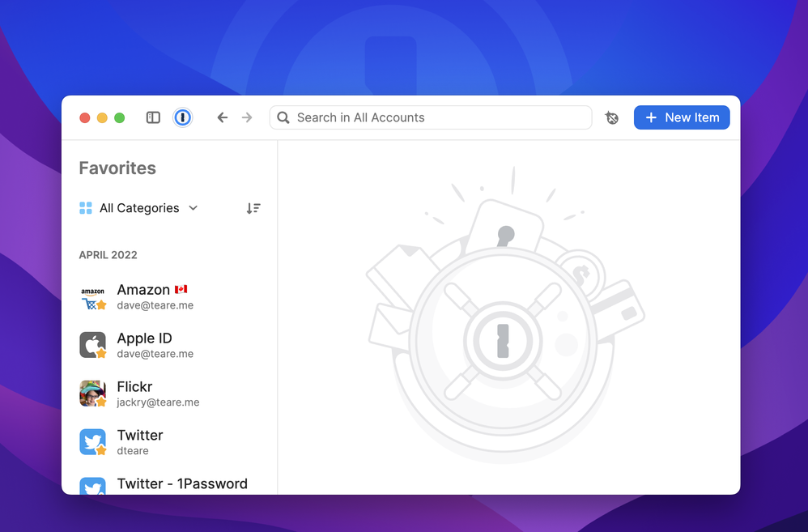The height and width of the screenshot is (532, 808).
Task: Select the Twitter dteare item name
Action: point(139,435)
